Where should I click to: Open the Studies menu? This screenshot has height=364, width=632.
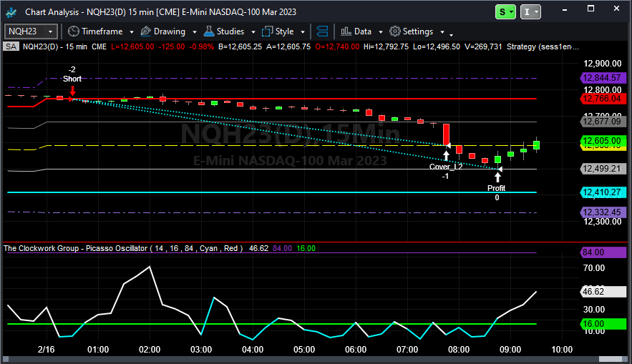(x=230, y=31)
